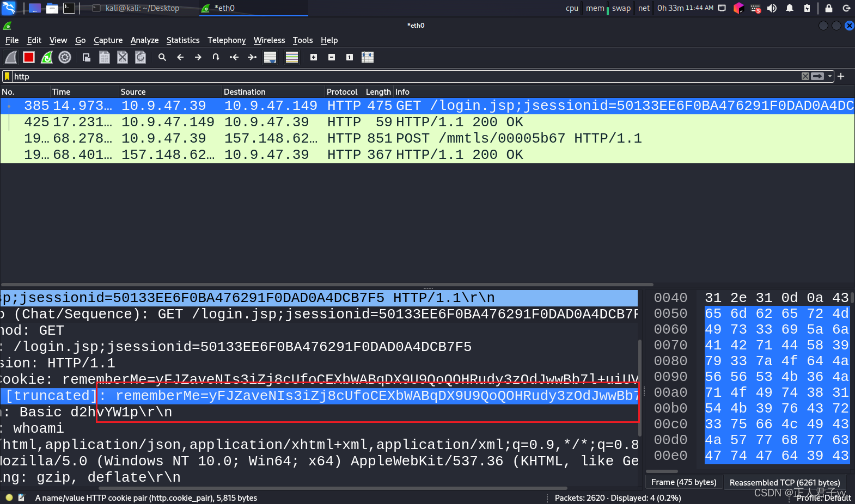Viewport: 855px width, 504px height.
Task: Open a capture file icon
Action: click(x=86, y=57)
